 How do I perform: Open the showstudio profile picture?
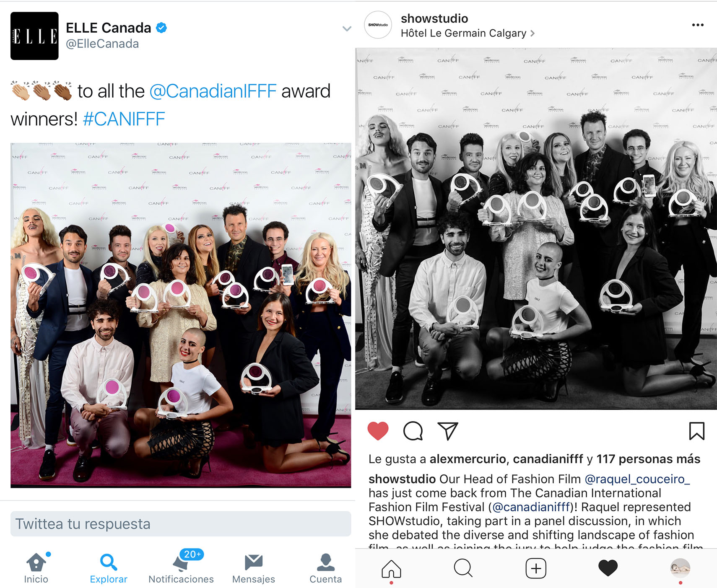pyautogui.click(x=378, y=25)
